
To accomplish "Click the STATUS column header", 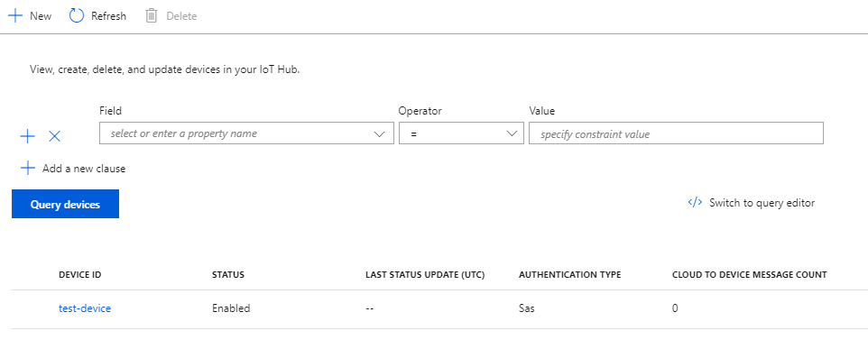I will coord(228,274).
